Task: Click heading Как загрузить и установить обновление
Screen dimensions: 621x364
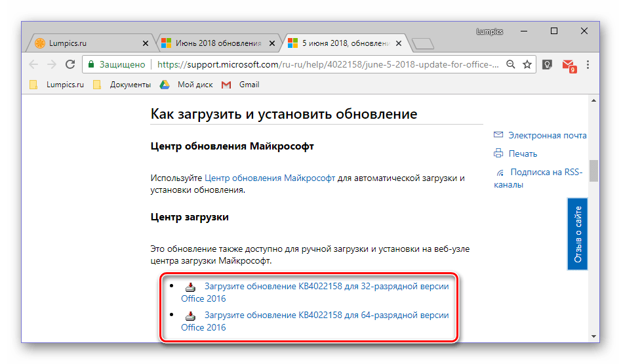Action: [x=284, y=114]
